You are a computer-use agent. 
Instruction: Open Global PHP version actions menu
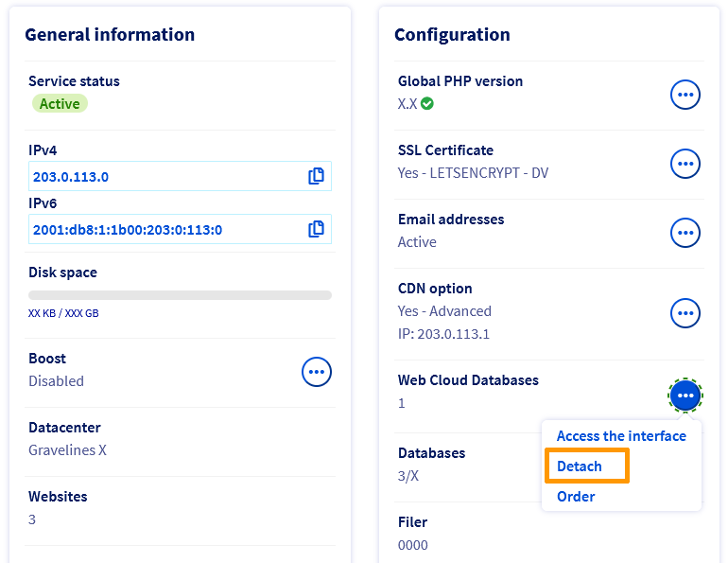coord(685,95)
